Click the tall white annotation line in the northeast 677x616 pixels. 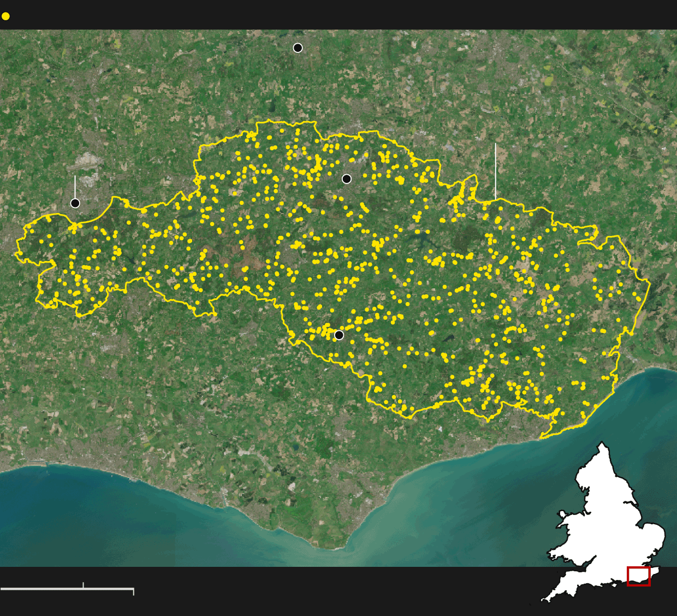click(496, 170)
